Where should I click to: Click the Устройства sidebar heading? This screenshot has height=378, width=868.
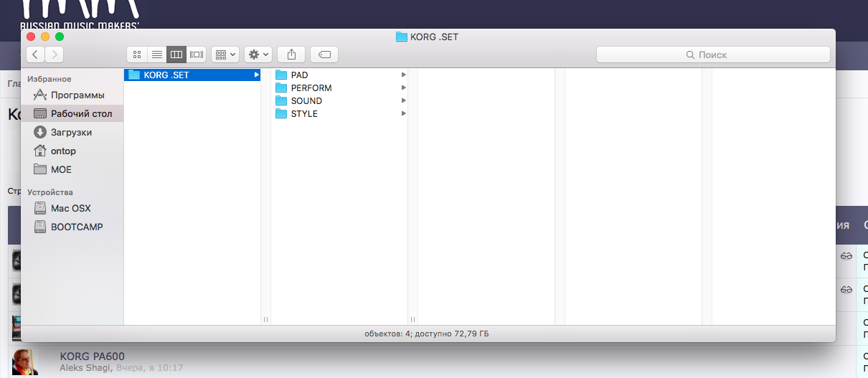(50, 192)
